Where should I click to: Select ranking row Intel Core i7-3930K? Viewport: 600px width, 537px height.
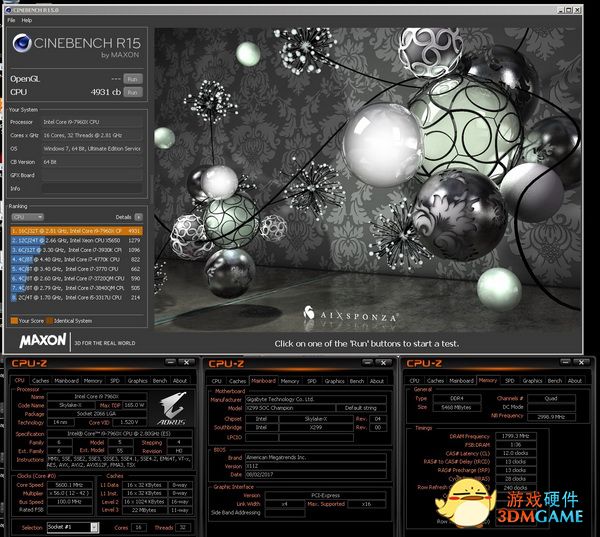tap(77, 250)
